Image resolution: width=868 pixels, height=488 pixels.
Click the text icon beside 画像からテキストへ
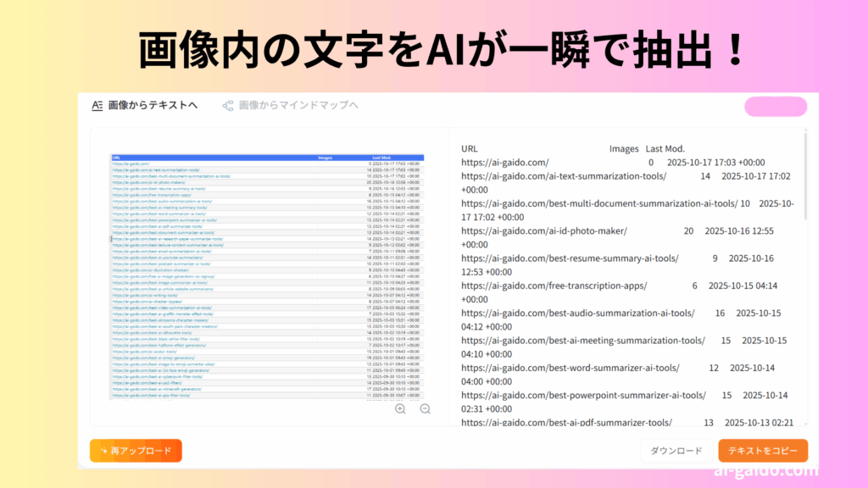[97, 106]
